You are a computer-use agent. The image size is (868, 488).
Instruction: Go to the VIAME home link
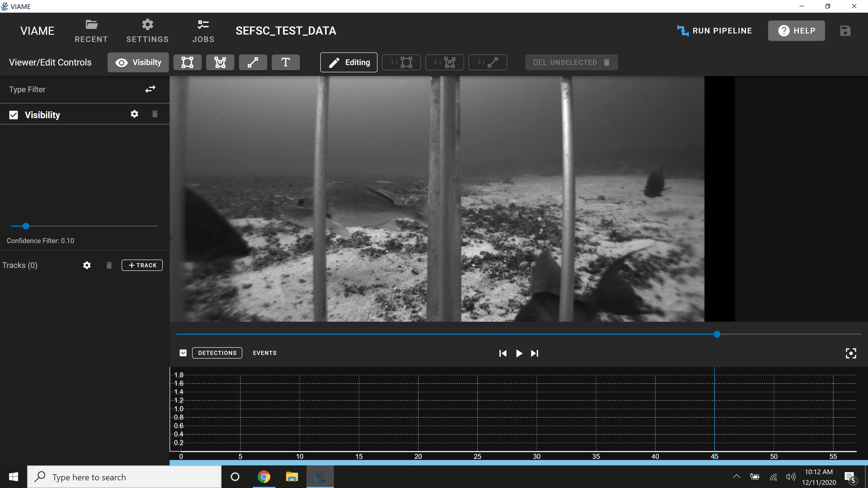click(37, 31)
